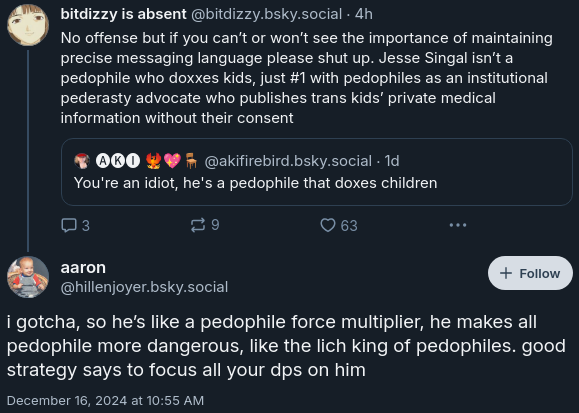Open aaron's baby photo avatar
579x413 pixels.
tap(28, 277)
